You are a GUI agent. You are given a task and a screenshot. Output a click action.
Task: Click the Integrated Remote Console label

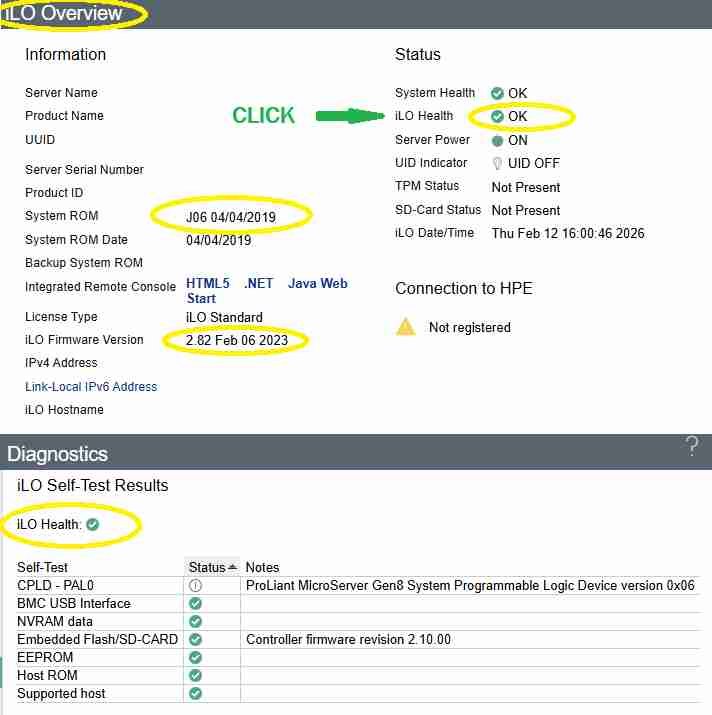tap(100, 287)
